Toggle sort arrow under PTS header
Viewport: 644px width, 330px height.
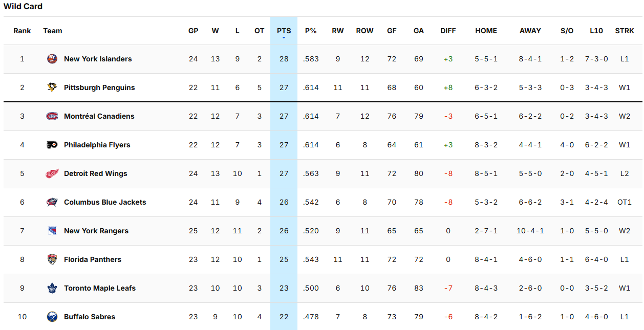(x=284, y=38)
